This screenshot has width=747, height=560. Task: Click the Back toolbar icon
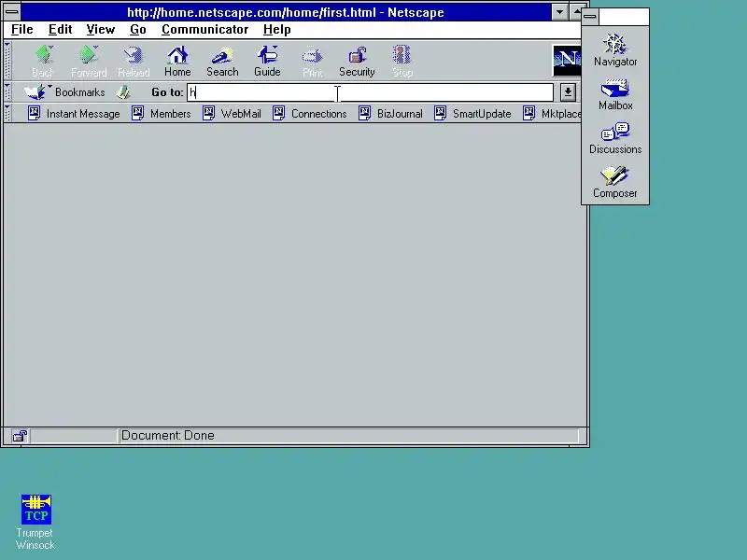pos(43,61)
